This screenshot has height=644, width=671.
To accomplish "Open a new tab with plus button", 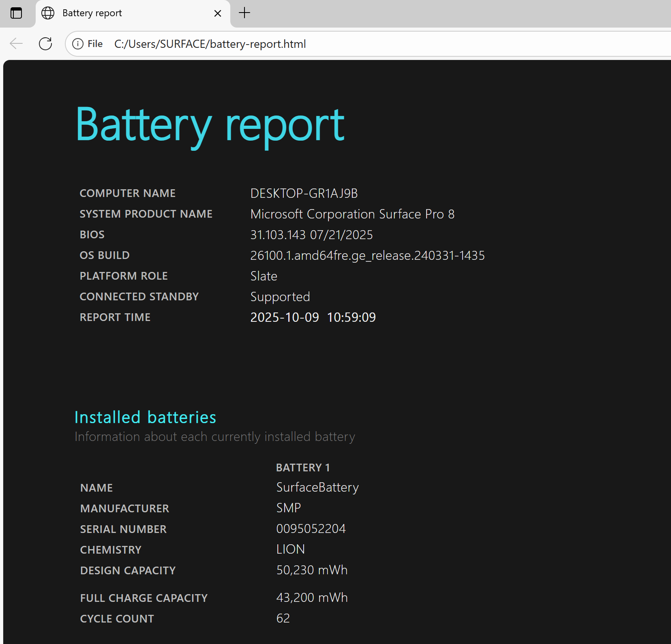I will (244, 13).
